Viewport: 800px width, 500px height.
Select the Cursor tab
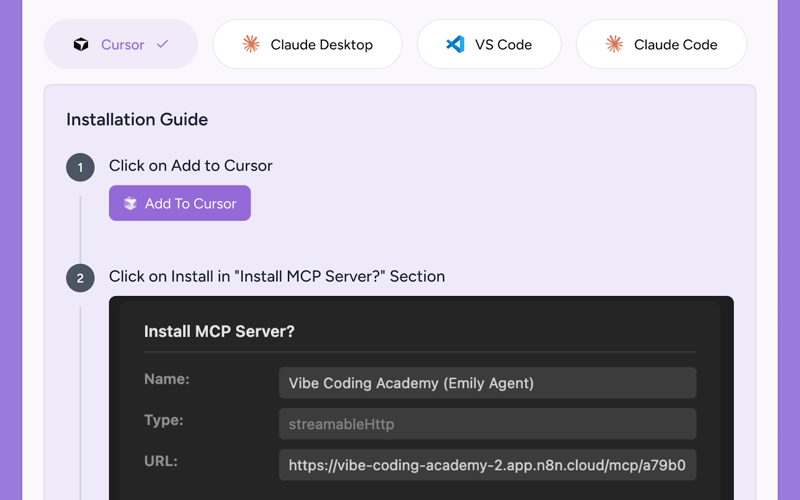click(x=121, y=44)
